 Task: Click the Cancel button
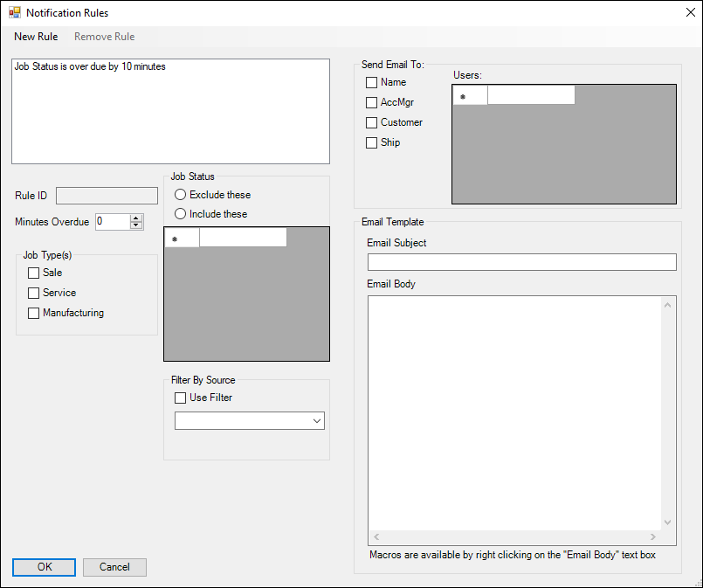pyautogui.click(x=114, y=567)
